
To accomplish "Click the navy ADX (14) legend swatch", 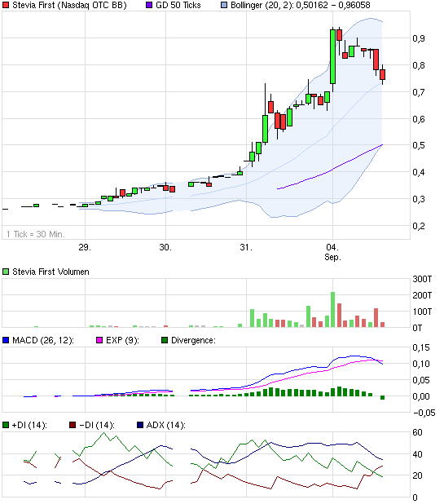I will (140, 425).
